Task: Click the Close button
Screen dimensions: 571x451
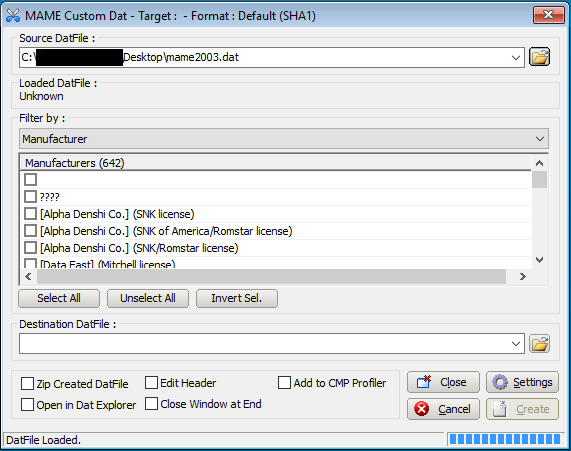Action: [x=443, y=382]
